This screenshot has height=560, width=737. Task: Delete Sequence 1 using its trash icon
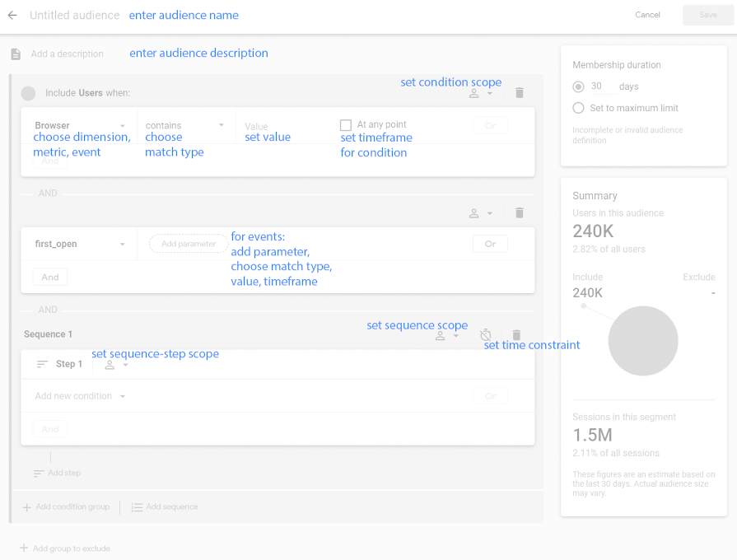[515, 335]
